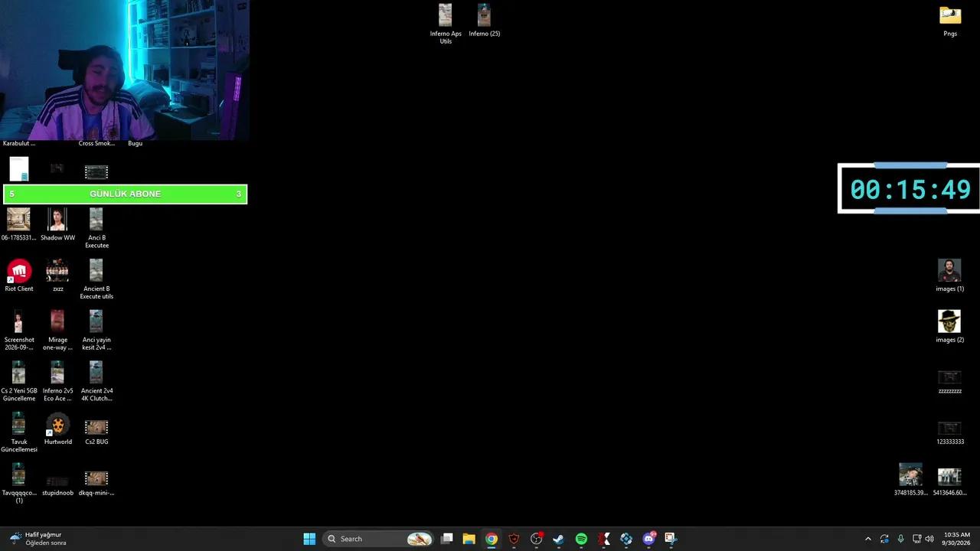This screenshot has height=551, width=980.
Task: Select the Pngs folder on desktop
Action: (x=950, y=21)
